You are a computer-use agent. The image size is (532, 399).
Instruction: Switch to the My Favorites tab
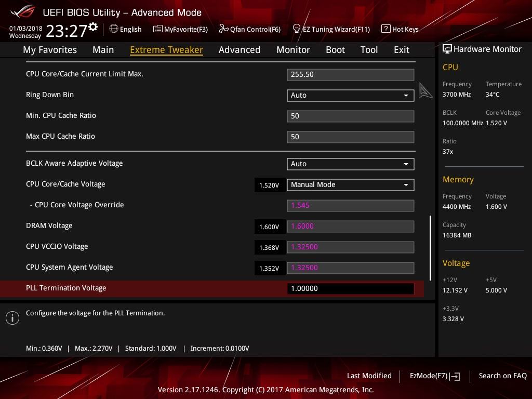pos(50,49)
